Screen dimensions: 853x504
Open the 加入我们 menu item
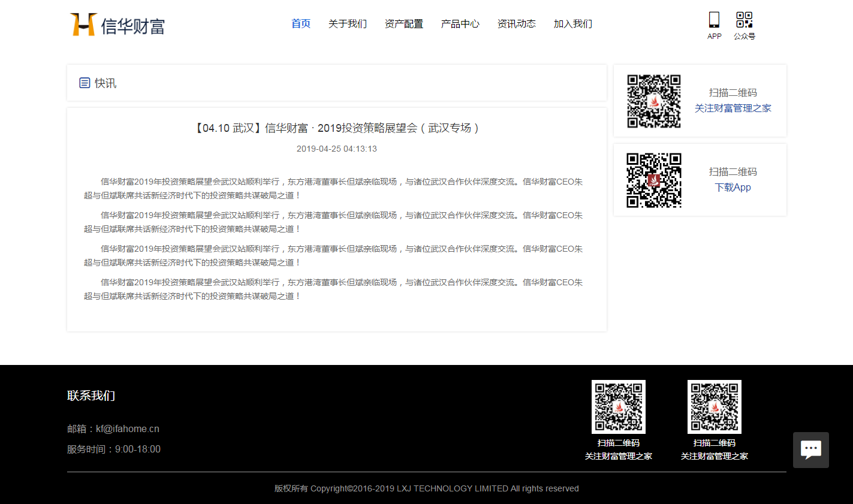[573, 24]
